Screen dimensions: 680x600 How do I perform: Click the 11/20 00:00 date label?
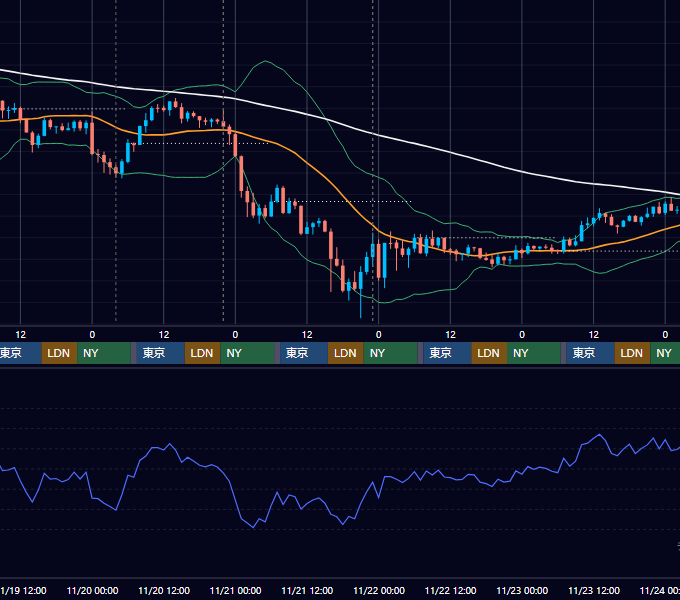[x=92, y=590]
